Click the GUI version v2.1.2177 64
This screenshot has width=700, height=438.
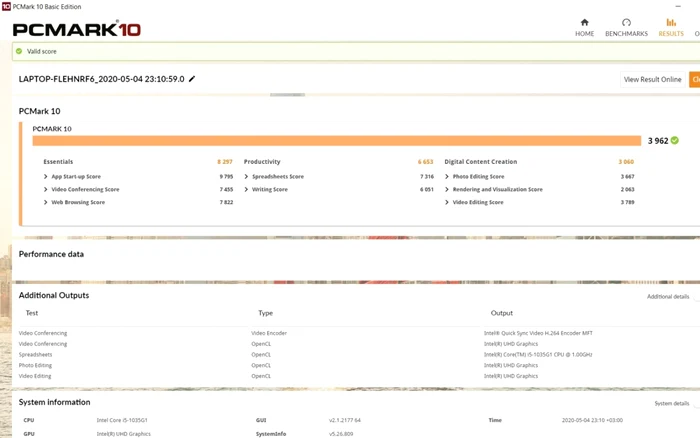click(x=345, y=420)
